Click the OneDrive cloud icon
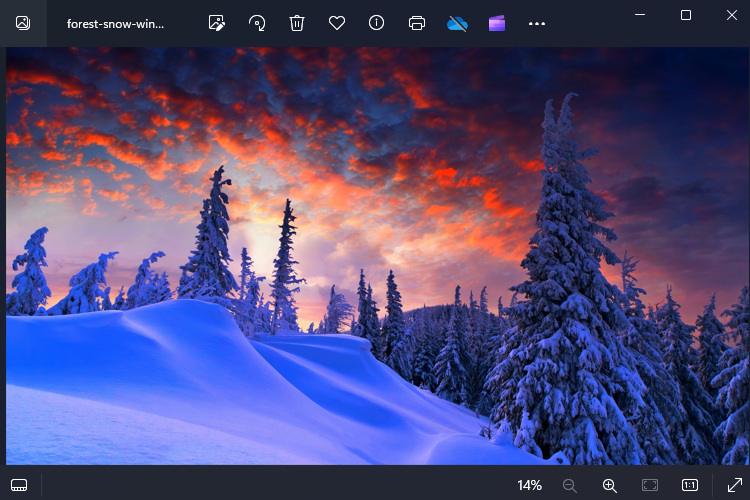The width and height of the screenshot is (750, 500). coord(457,23)
